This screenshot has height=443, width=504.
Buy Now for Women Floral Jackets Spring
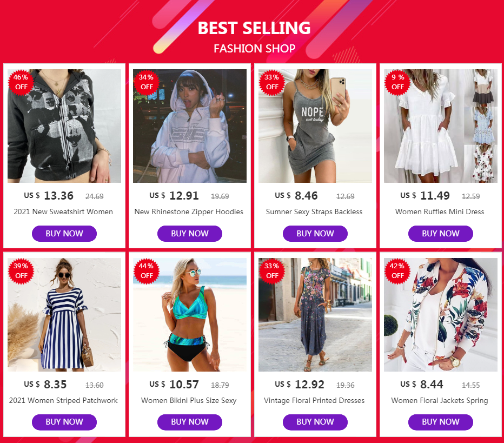pyautogui.click(x=441, y=422)
